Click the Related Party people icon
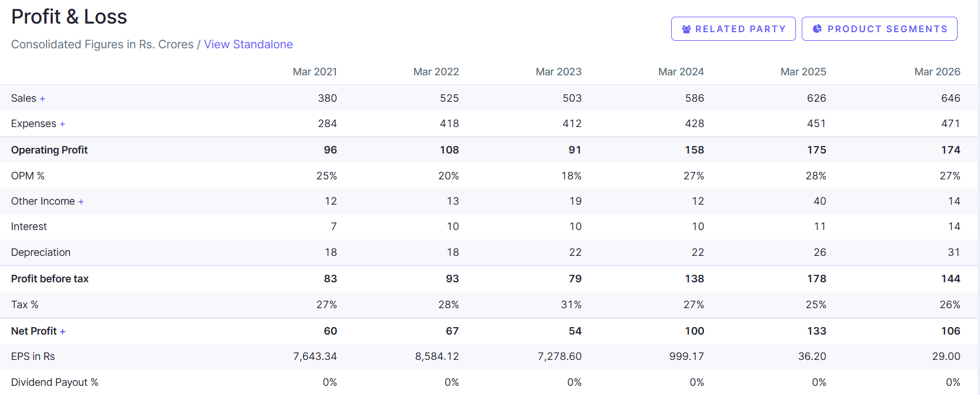 click(x=686, y=29)
